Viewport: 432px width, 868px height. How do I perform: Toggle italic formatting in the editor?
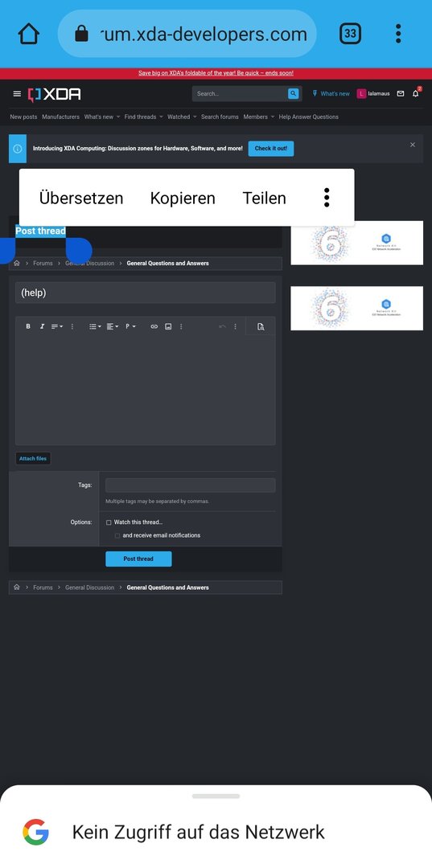(x=42, y=326)
